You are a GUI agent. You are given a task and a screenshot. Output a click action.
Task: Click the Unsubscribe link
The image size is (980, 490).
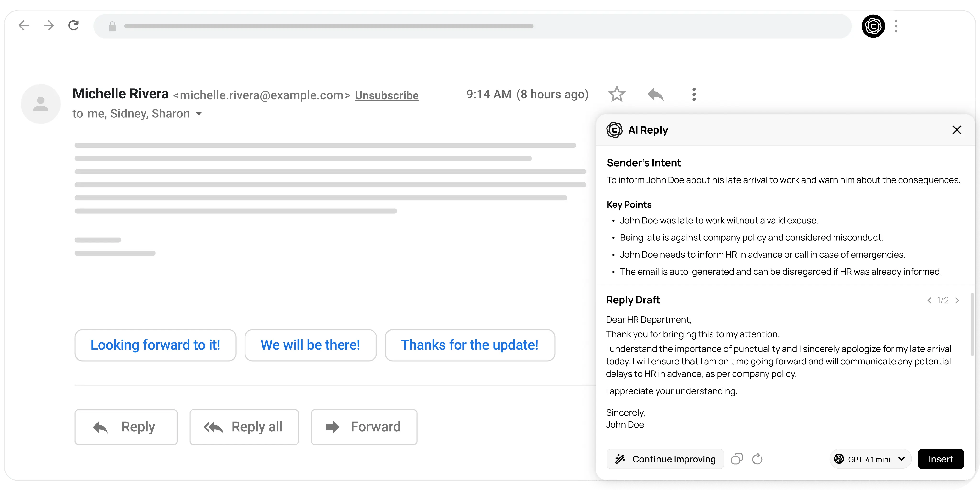pos(387,95)
